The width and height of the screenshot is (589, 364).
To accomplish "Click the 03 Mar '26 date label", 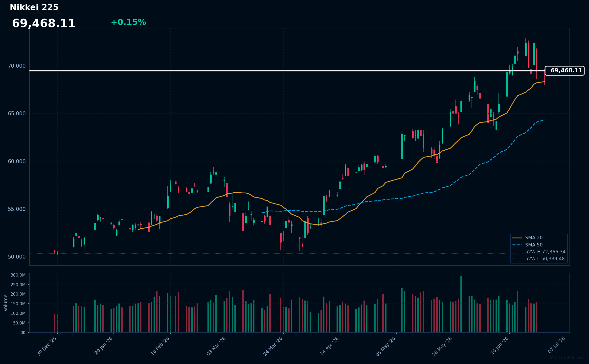I will (216, 346).
